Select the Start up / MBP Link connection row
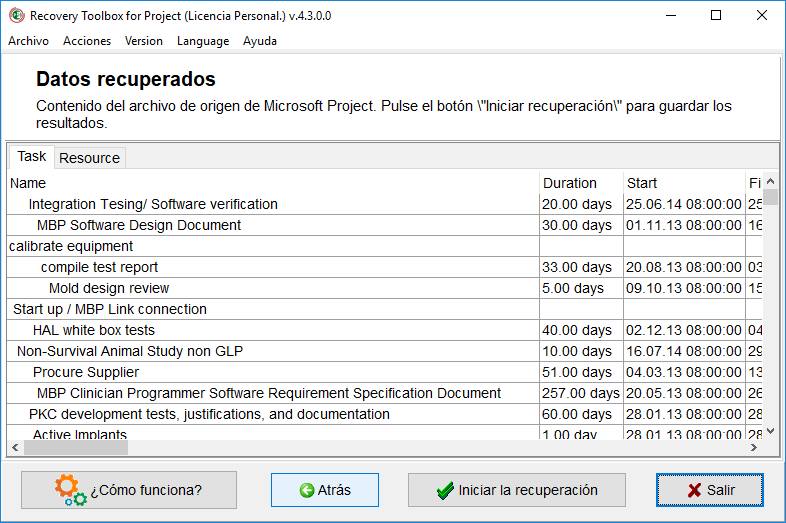This screenshot has width=786, height=523. point(384,309)
